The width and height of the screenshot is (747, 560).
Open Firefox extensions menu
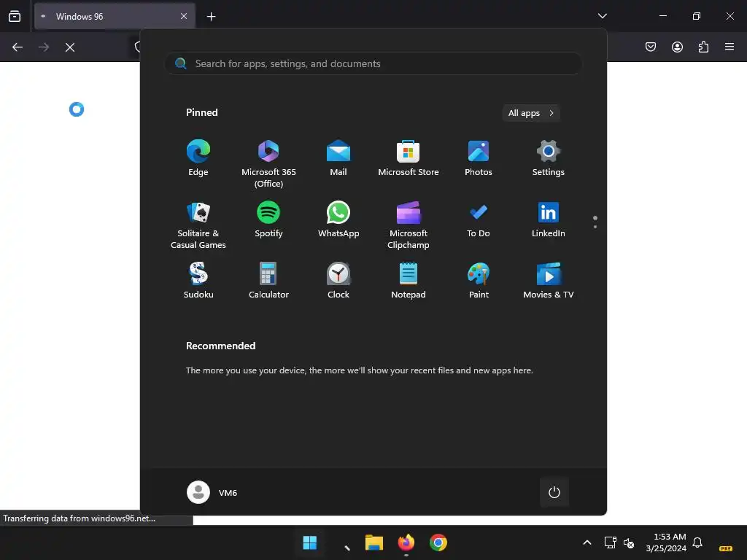703,47
